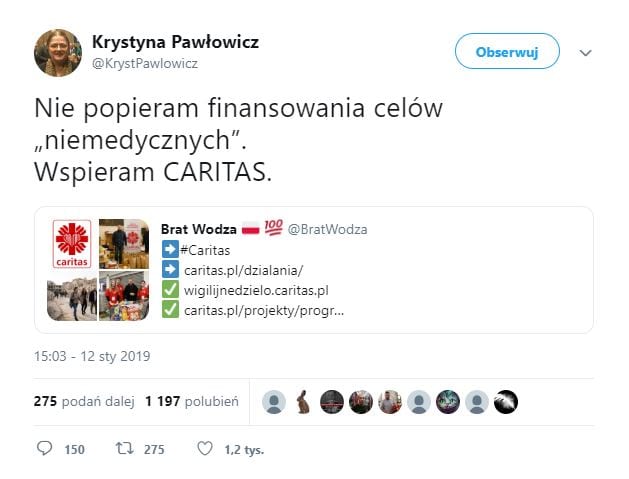The height and width of the screenshot is (479, 629).
Task: Click the chocolate bunny liker avatar
Action: click(303, 402)
